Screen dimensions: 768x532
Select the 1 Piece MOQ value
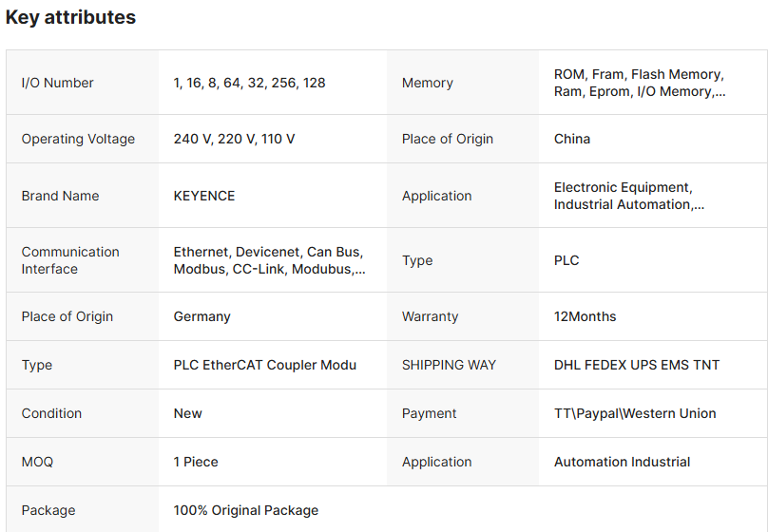click(x=196, y=462)
